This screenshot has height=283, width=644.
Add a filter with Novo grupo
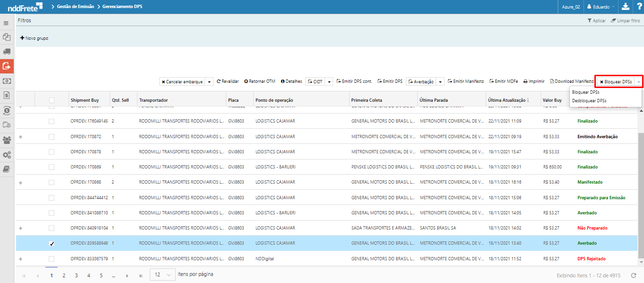(x=34, y=38)
